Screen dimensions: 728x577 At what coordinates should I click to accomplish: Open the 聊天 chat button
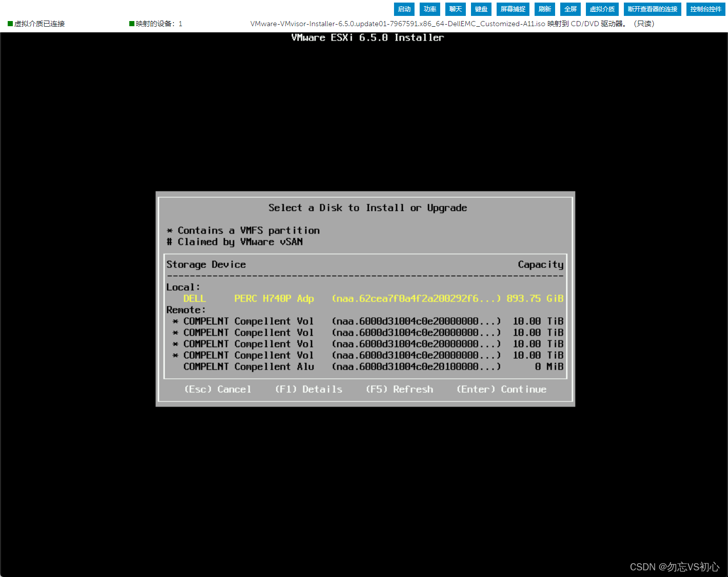tap(456, 9)
